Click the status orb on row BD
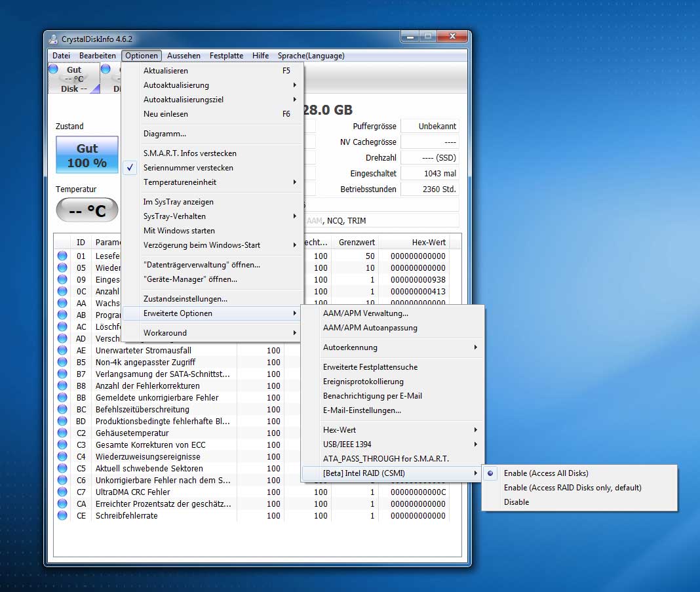The height and width of the screenshot is (592, 700). point(62,421)
